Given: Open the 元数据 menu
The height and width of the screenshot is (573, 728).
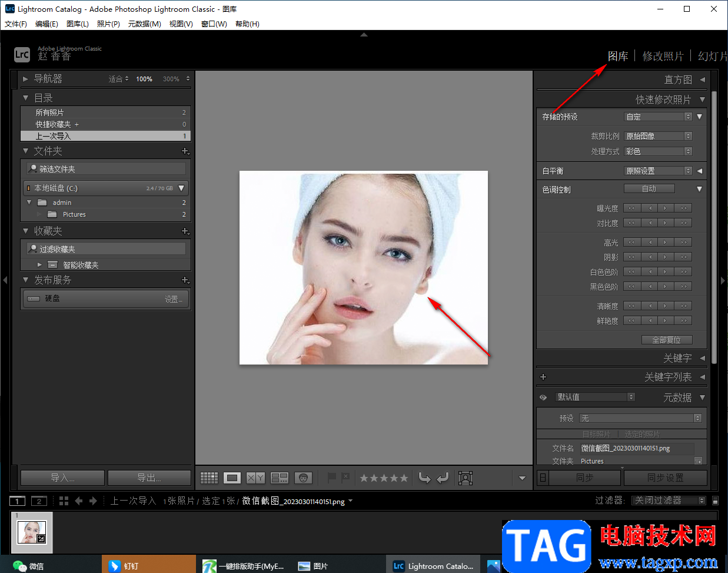Looking at the screenshot, I should pyautogui.click(x=143, y=24).
